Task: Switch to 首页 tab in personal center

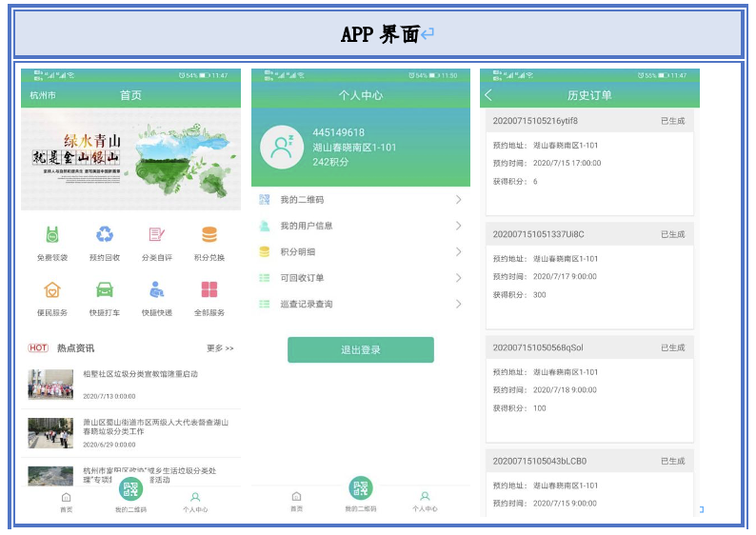Action: tap(296, 501)
